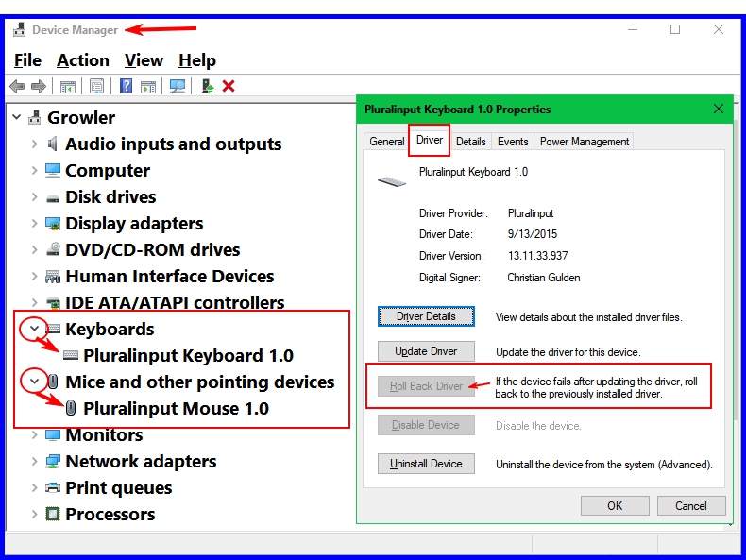Switch to the General tab
This screenshot has height=560, width=746.
point(387,142)
